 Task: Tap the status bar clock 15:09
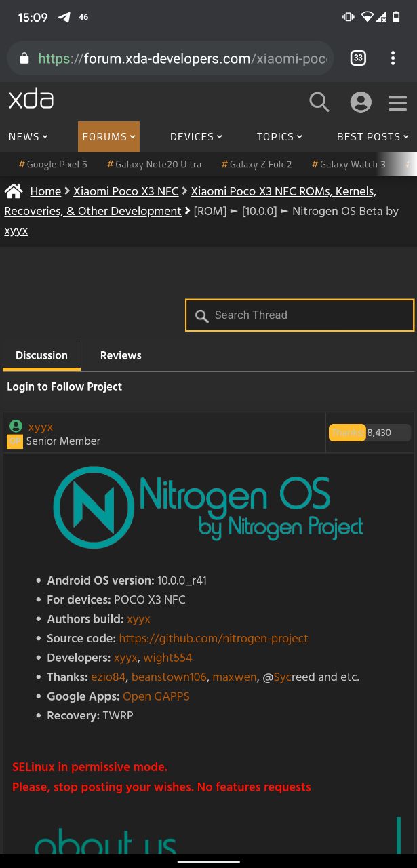[33, 18]
